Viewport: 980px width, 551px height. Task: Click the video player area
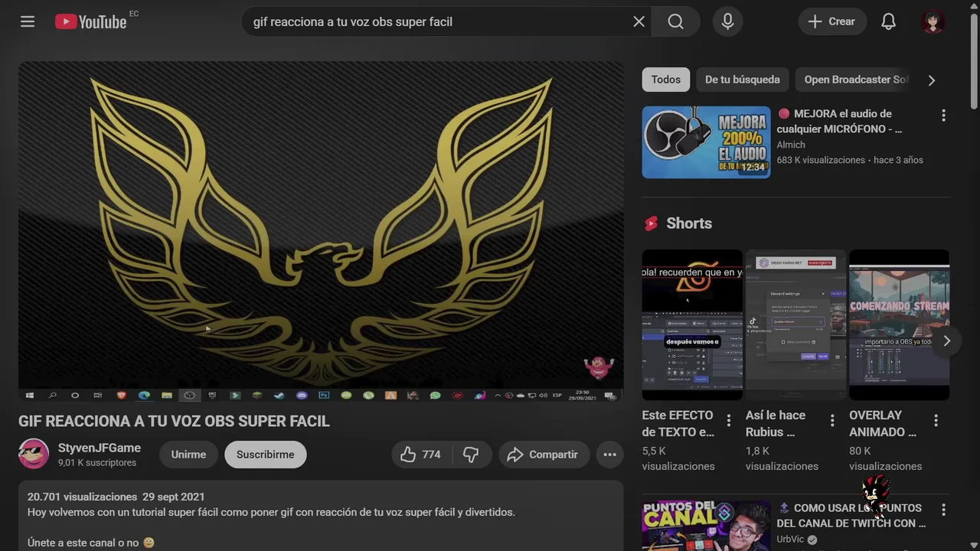pyautogui.click(x=321, y=231)
